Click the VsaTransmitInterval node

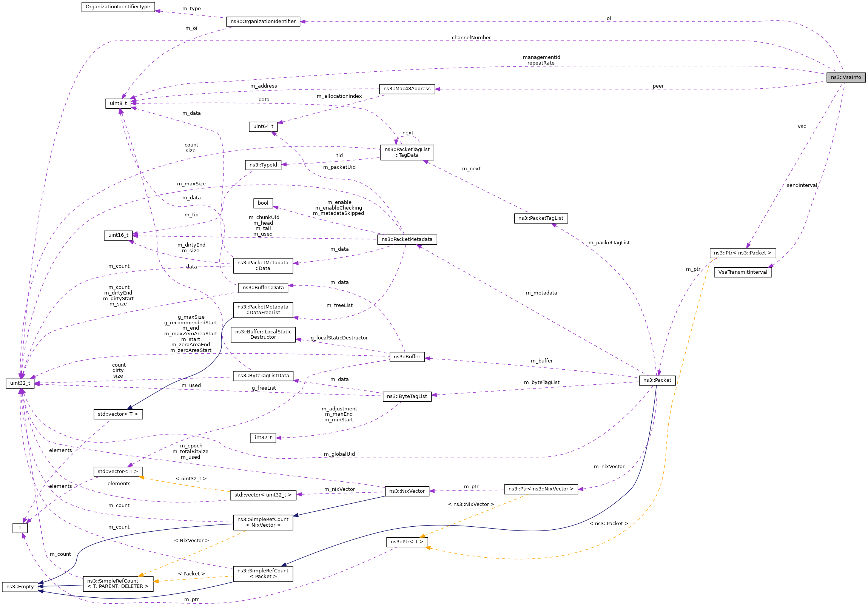[x=743, y=272]
